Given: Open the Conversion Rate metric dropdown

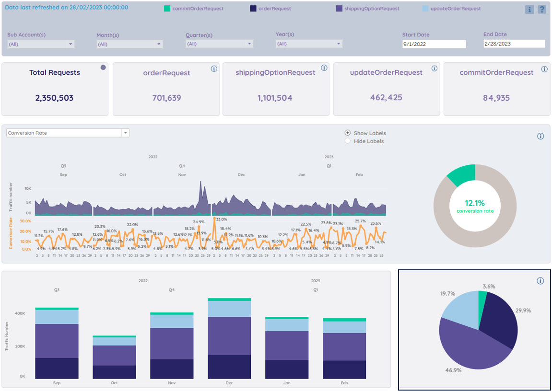Looking at the screenshot, I should (x=68, y=133).
